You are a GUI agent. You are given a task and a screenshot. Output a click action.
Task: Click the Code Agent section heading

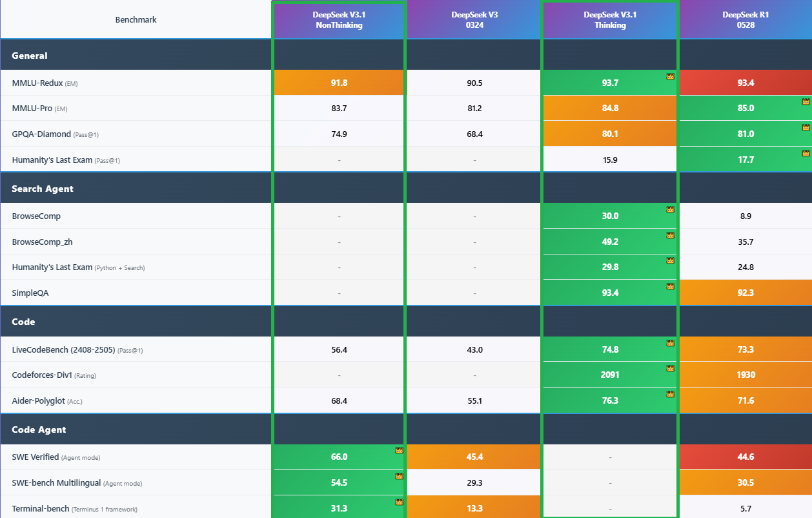(x=39, y=430)
